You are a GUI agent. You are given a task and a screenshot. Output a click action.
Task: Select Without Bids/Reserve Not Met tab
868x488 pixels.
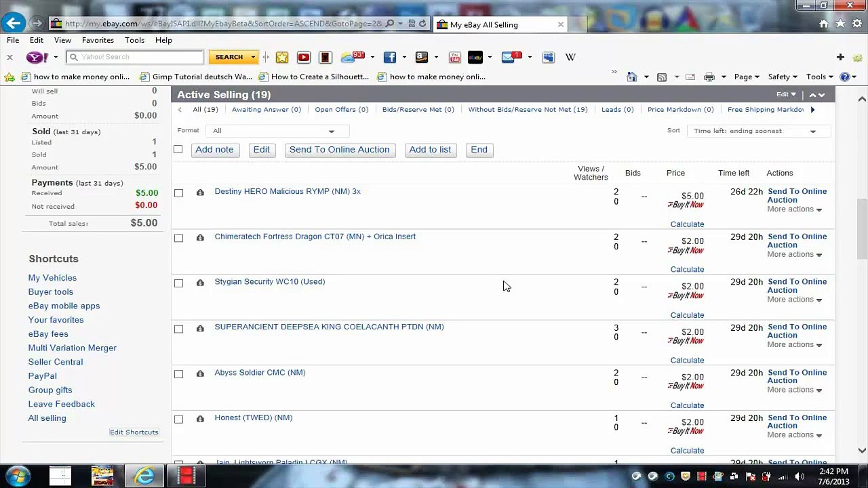click(528, 109)
